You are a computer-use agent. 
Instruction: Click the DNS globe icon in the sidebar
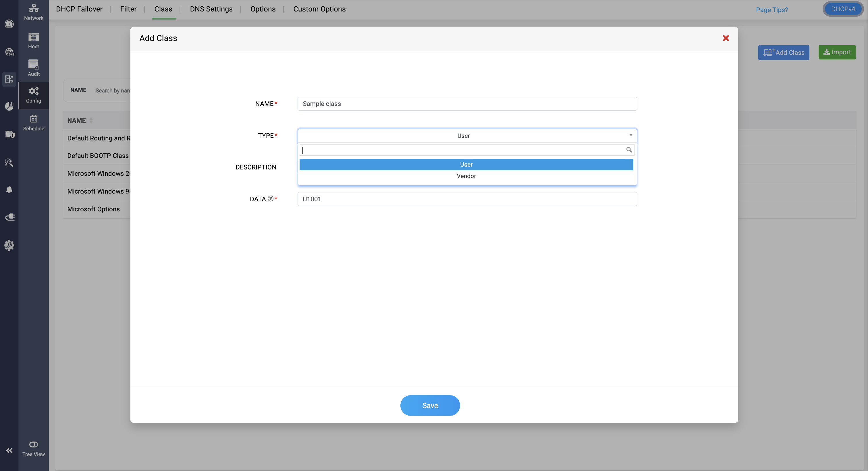tap(9, 52)
